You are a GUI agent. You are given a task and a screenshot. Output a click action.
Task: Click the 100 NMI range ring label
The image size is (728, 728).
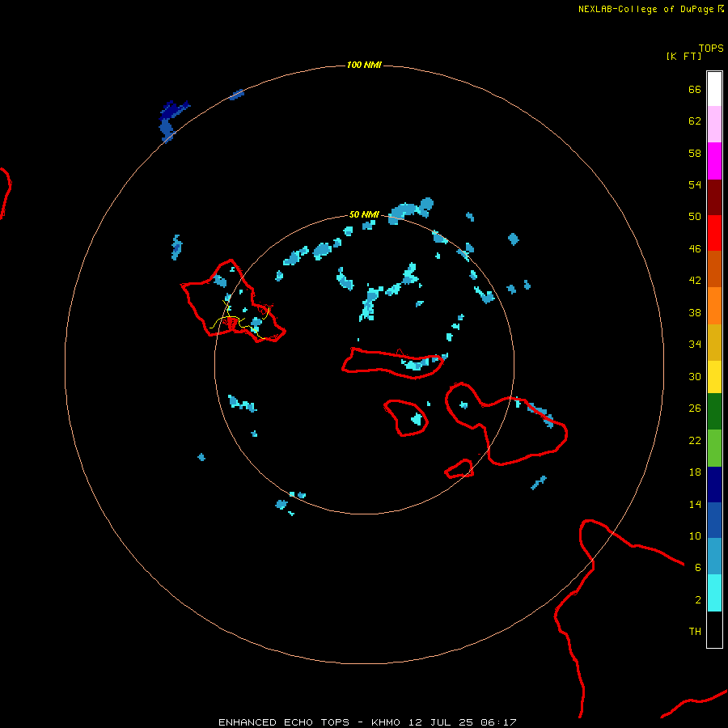click(364, 65)
